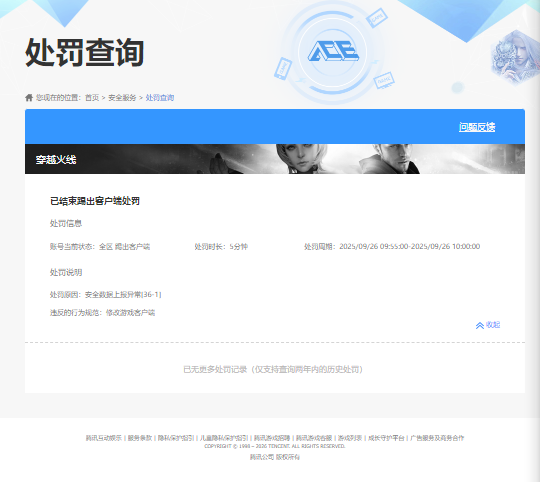The image size is (540, 482).
Task: Click the 已结束踢出客户端处罚 heading
Action: (x=95, y=201)
